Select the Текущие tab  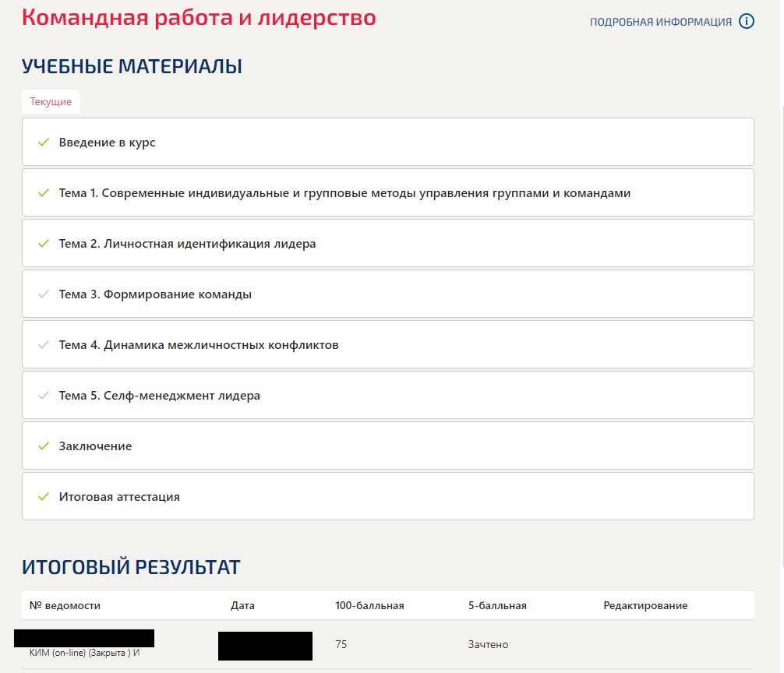click(51, 102)
